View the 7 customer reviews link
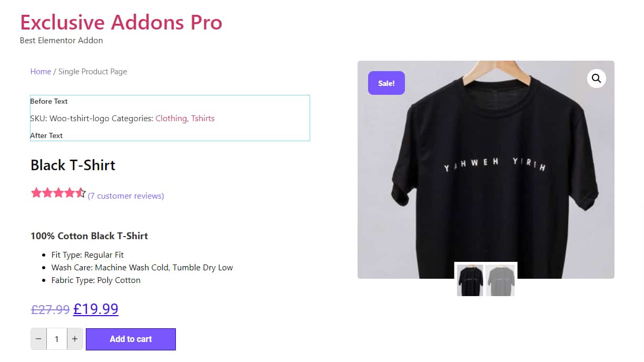 click(126, 196)
